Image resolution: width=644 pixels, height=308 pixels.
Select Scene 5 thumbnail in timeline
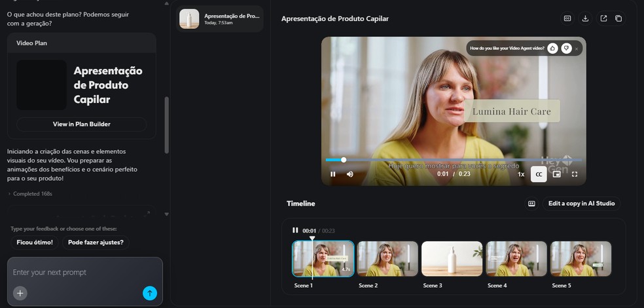pyautogui.click(x=581, y=258)
